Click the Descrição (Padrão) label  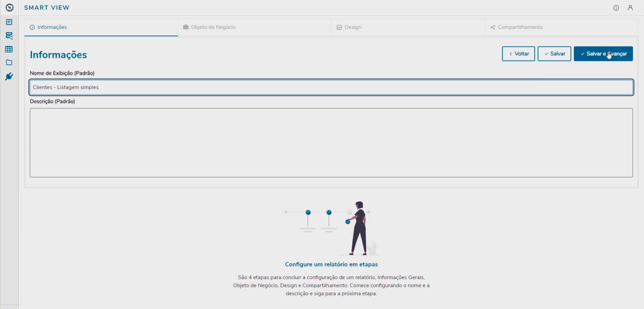pos(52,101)
